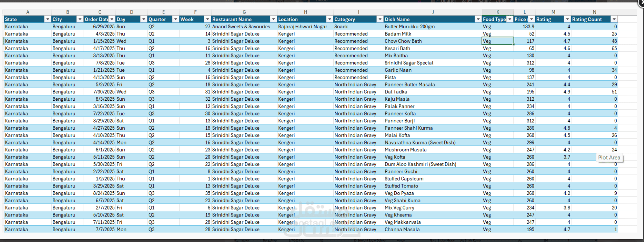Image resolution: width=644 pixels, height=242 pixels.
Task: Select the 'Garlic Naan' cell
Action: click(433, 70)
